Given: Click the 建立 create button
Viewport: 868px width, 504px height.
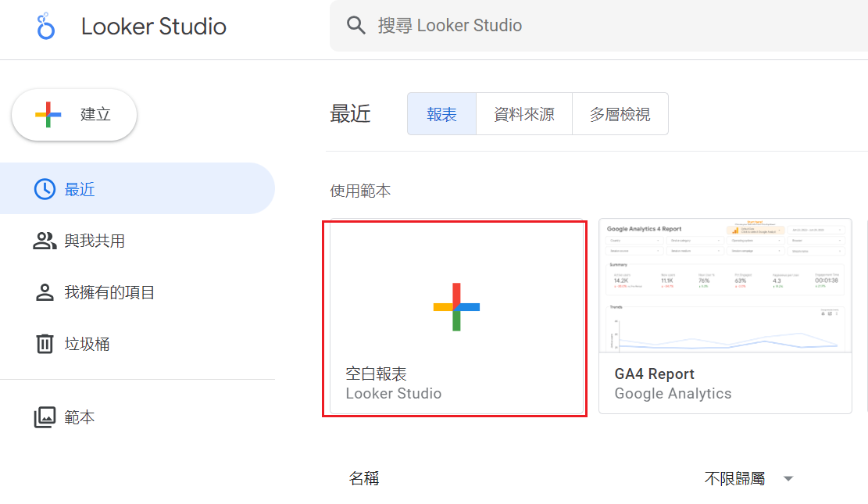Looking at the screenshot, I should click(74, 115).
